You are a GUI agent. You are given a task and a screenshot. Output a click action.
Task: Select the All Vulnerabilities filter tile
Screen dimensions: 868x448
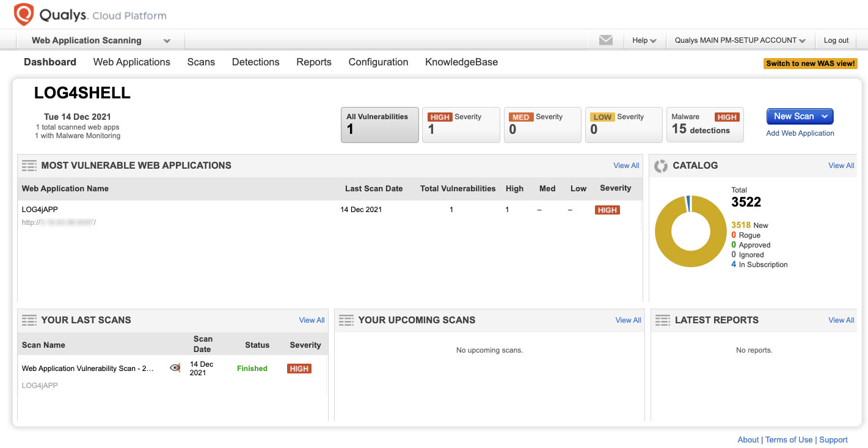tap(379, 125)
